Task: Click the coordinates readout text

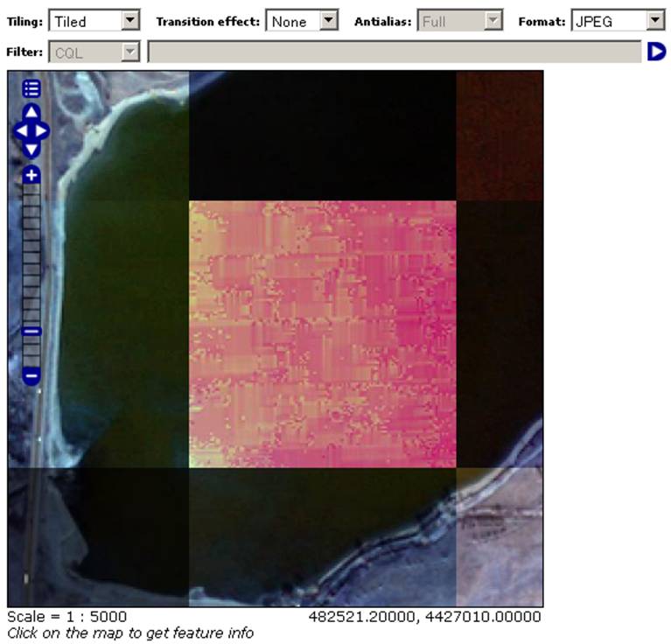Action: [424, 617]
